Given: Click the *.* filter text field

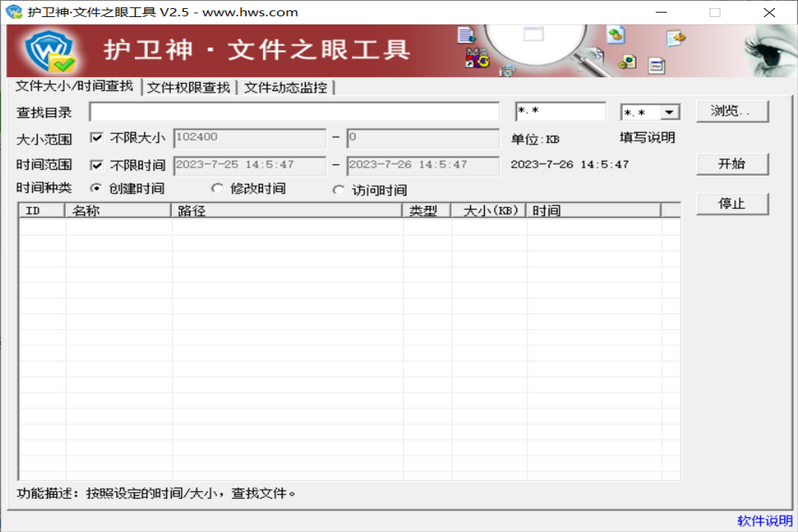Looking at the screenshot, I should point(560,112).
